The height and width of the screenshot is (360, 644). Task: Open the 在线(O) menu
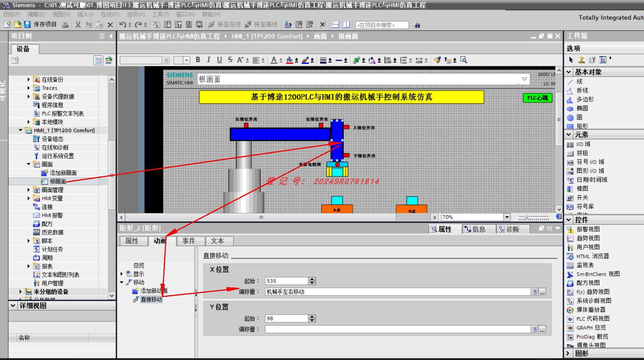click(x=110, y=14)
